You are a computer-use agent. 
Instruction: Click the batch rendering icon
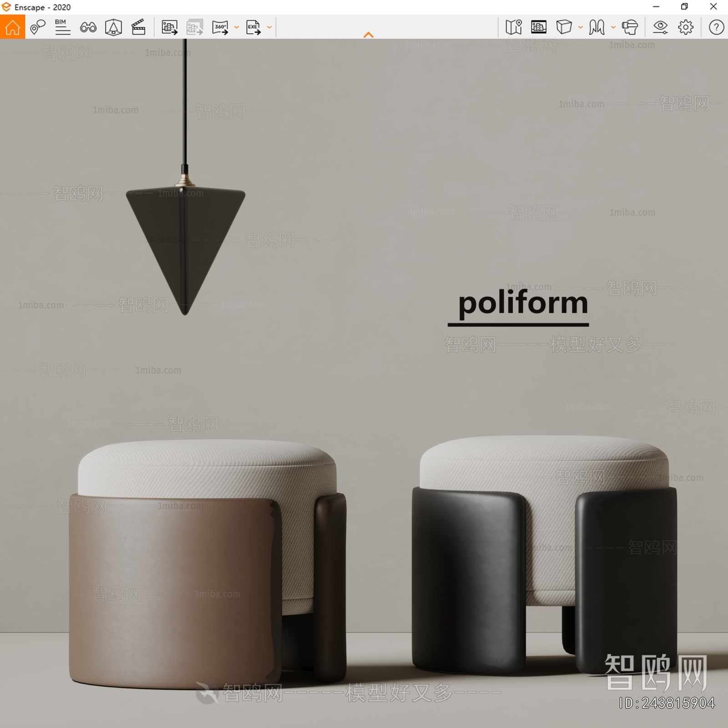point(195,27)
